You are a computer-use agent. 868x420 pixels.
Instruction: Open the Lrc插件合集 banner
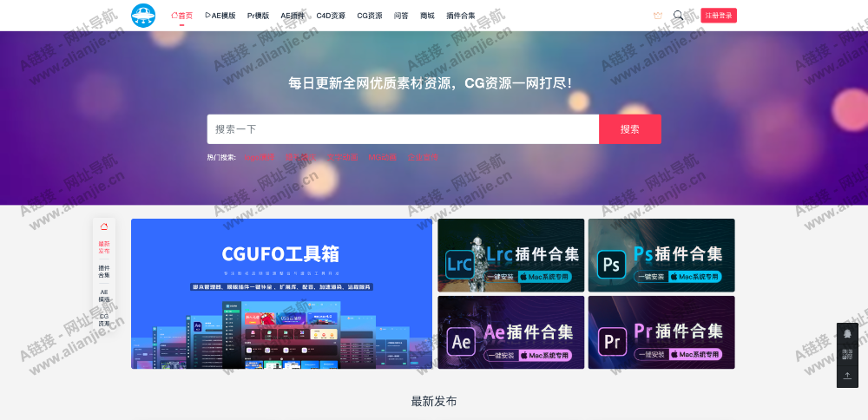(x=511, y=255)
